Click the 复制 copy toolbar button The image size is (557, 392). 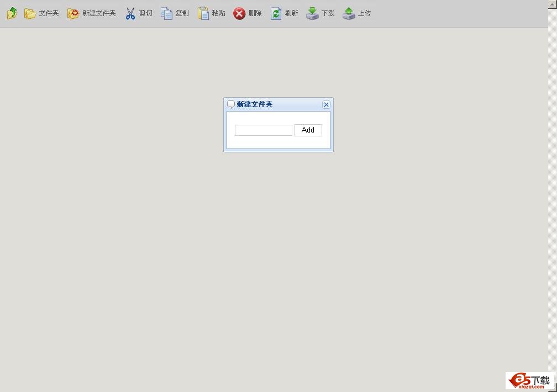tap(175, 13)
